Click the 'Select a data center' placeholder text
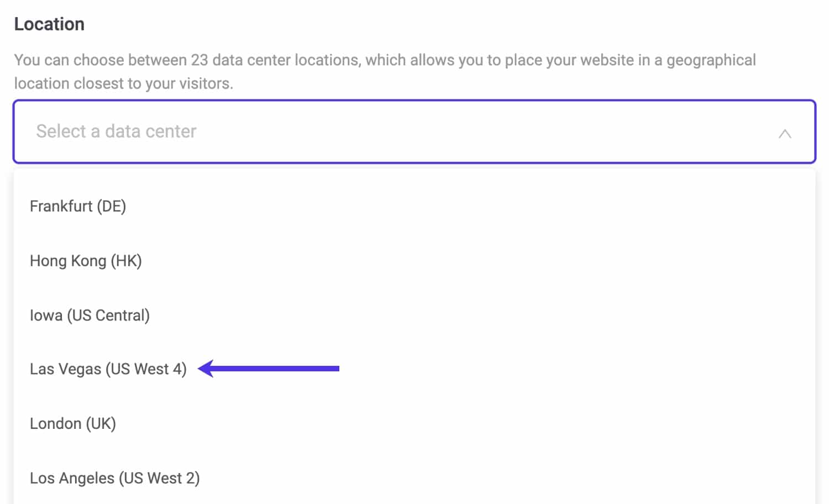The image size is (829, 504). [116, 132]
